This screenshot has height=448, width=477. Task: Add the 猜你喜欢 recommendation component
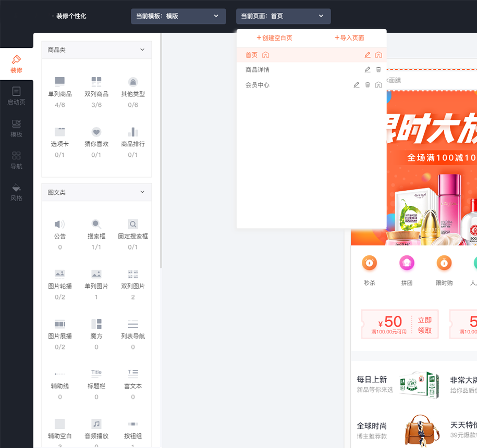[x=96, y=142]
